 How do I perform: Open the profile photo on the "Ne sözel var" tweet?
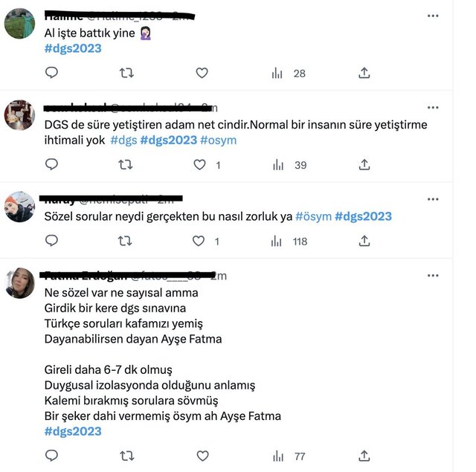(x=20, y=283)
